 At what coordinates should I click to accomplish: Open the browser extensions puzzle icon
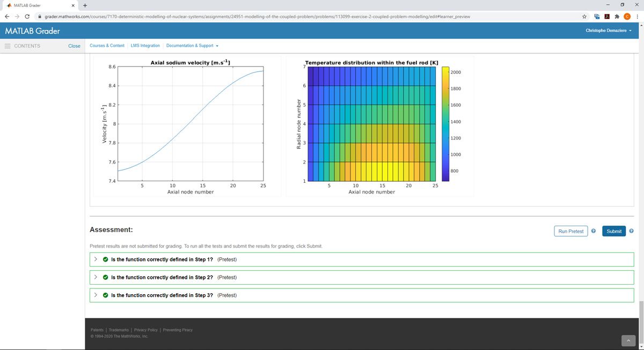[x=616, y=17]
